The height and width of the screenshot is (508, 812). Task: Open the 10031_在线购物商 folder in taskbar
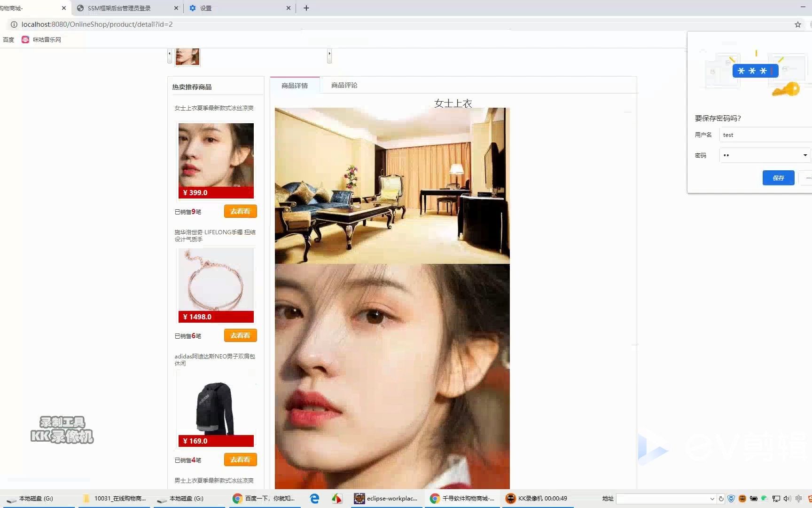[114, 499]
